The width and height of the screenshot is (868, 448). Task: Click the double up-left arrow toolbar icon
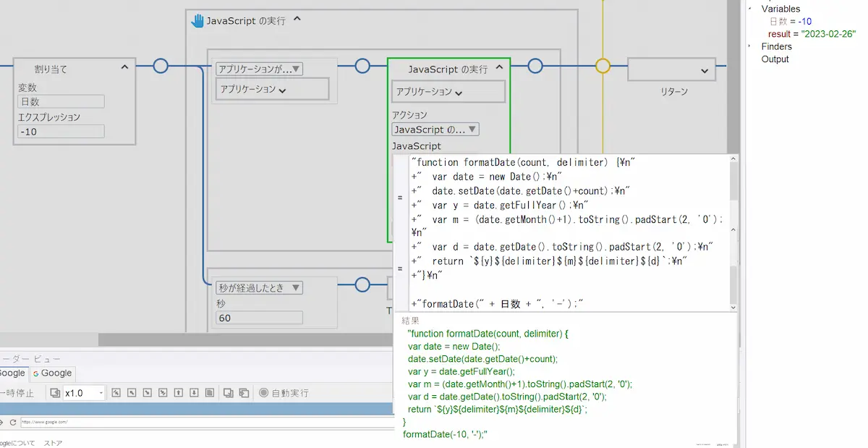pyautogui.click(x=115, y=393)
